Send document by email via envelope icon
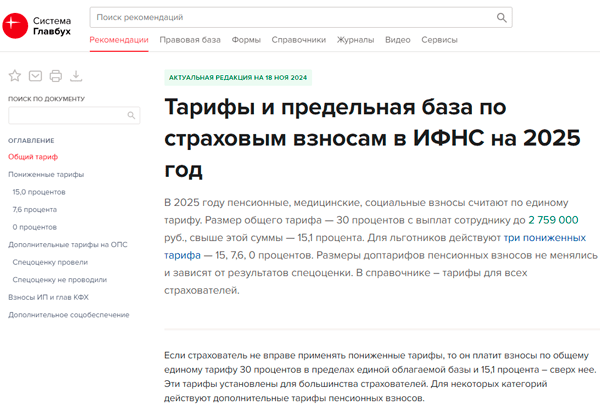This screenshot has width=600, height=408. point(35,76)
